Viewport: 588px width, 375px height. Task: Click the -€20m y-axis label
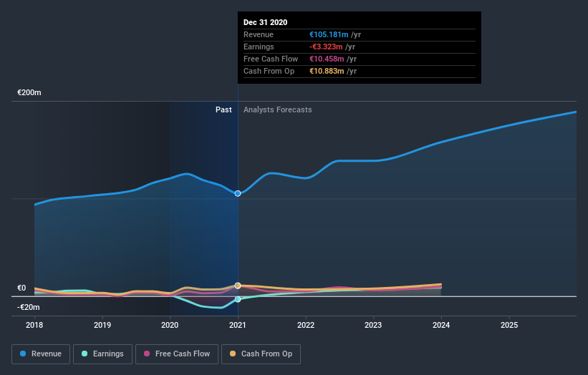pos(29,307)
